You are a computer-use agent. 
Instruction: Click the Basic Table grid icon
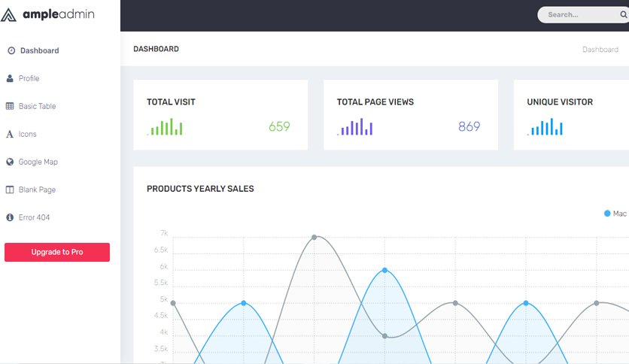[10, 106]
